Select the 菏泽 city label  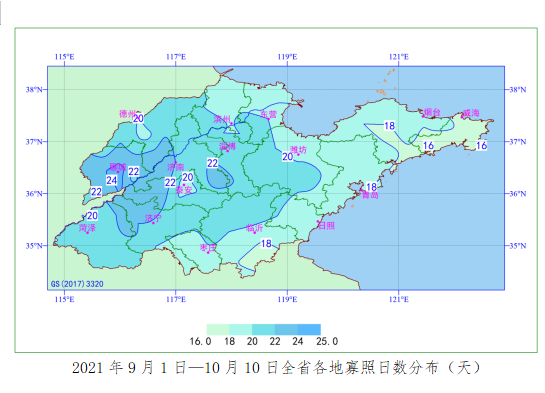pos(87,228)
